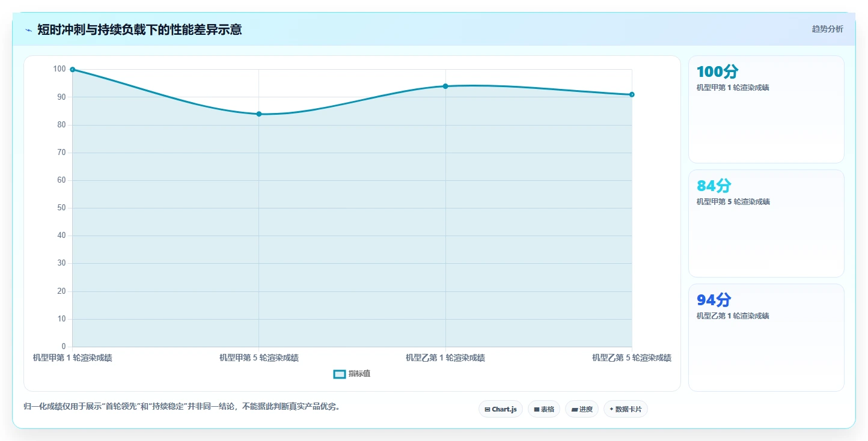The height and width of the screenshot is (441, 868).
Task: Click the data point for 机型乙第 1 轮
Action: tap(445, 87)
